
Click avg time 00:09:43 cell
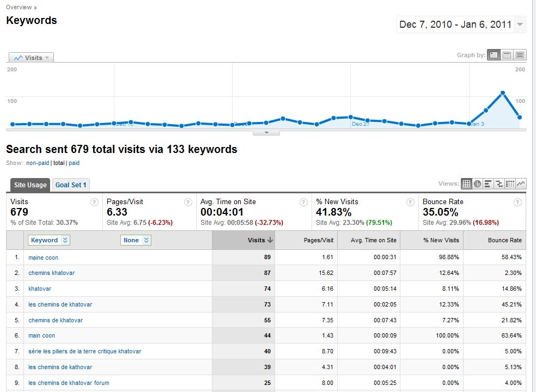385,351
